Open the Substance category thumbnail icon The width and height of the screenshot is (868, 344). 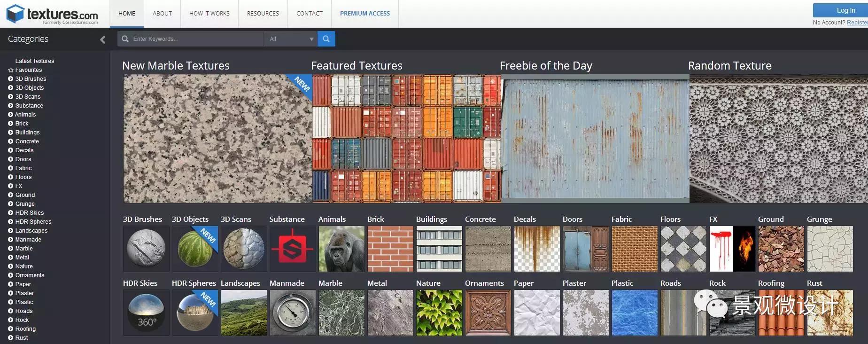coord(292,249)
